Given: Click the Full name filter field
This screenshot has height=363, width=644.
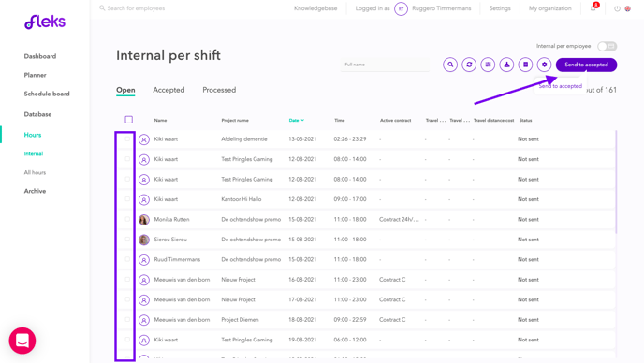Looking at the screenshot, I should click(x=385, y=65).
